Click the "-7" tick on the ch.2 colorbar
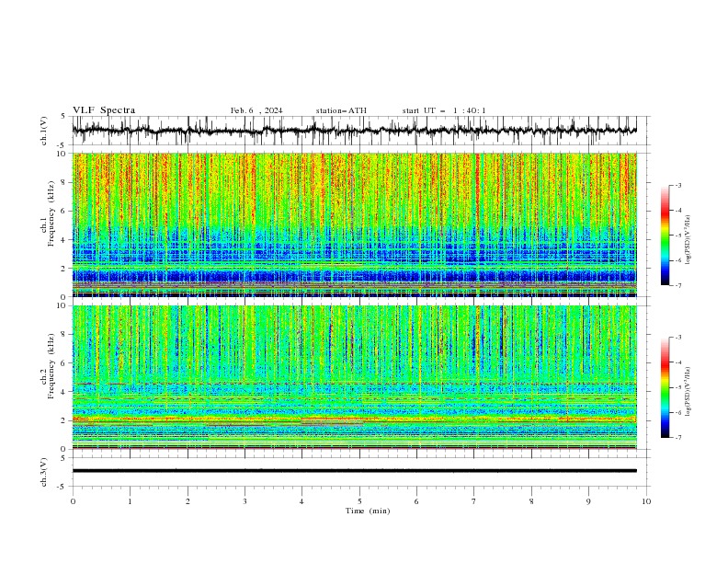Image resolution: width=728 pixels, height=563 pixels. click(x=677, y=438)
